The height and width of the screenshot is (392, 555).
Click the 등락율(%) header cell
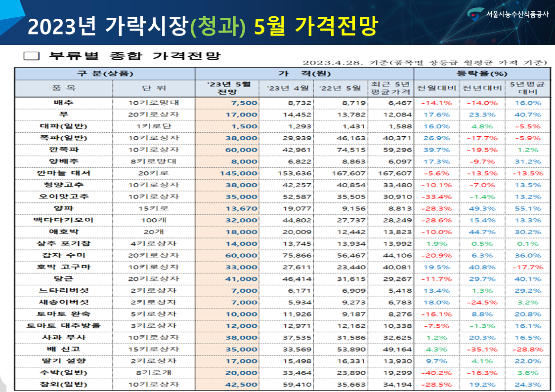(482, 74)
